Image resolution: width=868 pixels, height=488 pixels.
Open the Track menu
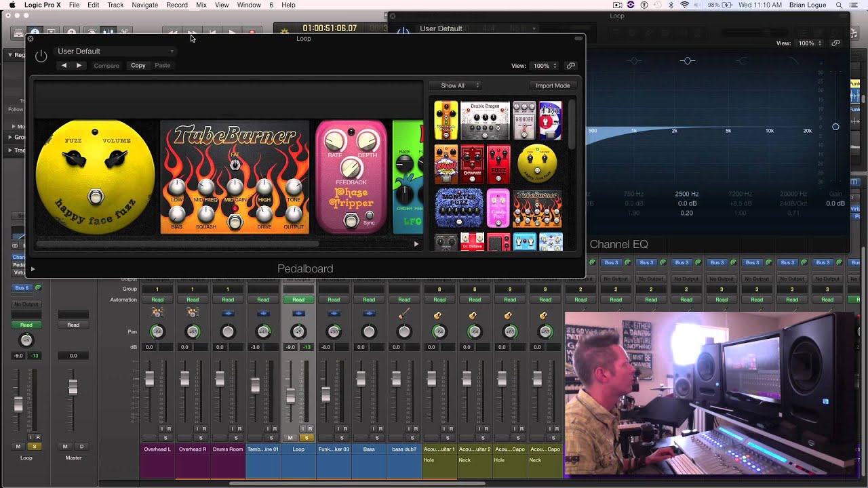coord(115,5)
